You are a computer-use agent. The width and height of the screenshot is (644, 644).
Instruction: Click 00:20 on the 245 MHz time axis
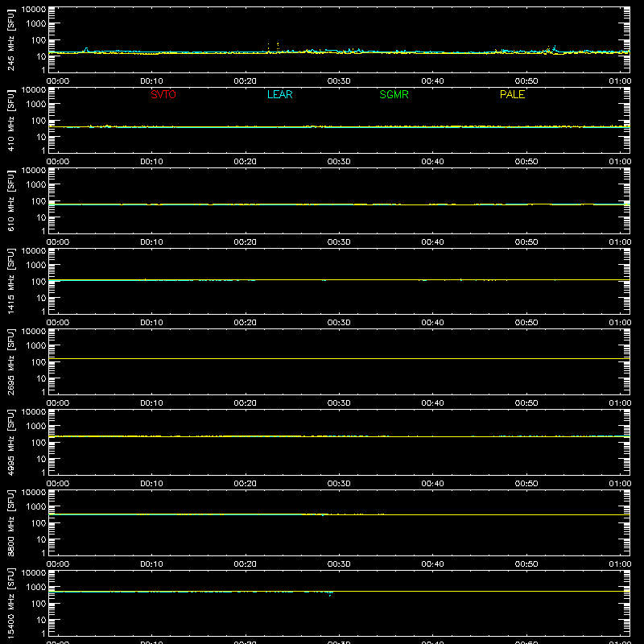pos(246,81)
